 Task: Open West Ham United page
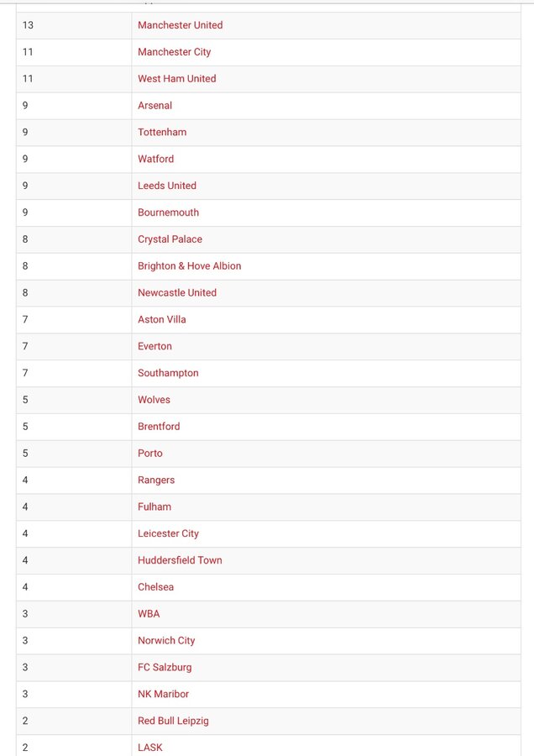(x=177, y=79)
